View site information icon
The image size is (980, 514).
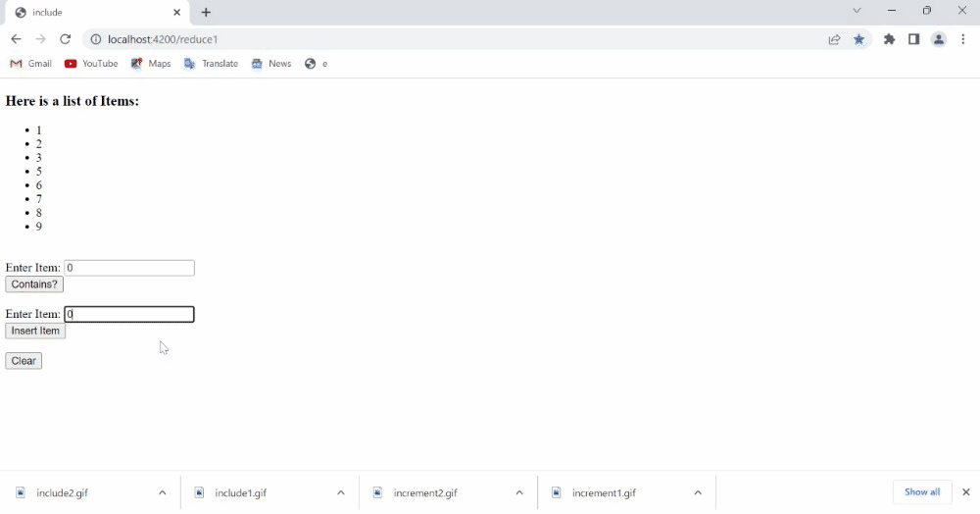coord(96,39)
